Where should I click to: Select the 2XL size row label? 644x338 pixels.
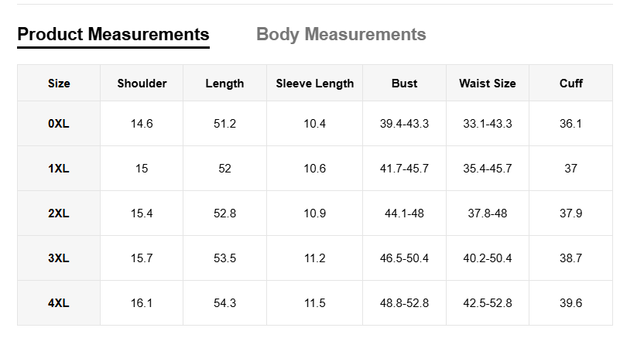pyautogui.click(x=59, y=213)
